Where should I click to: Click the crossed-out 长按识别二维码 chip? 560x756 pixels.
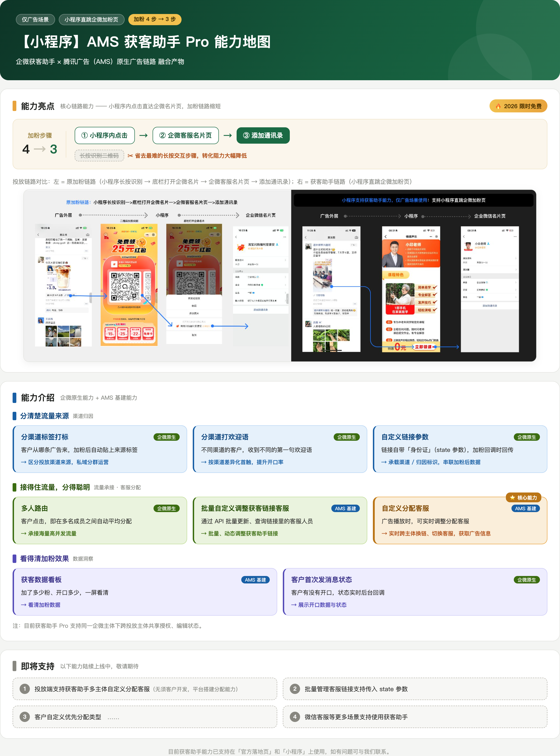click(x=99, y=156)
